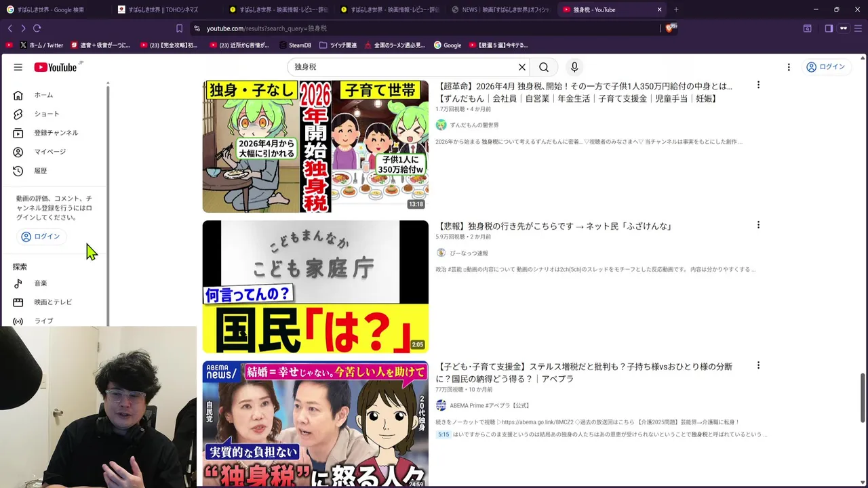Viewport: 868px width, 488px height.
Task: Visit the ずんだもんの闇世界 channel
Action: click(x=475, y=125)
